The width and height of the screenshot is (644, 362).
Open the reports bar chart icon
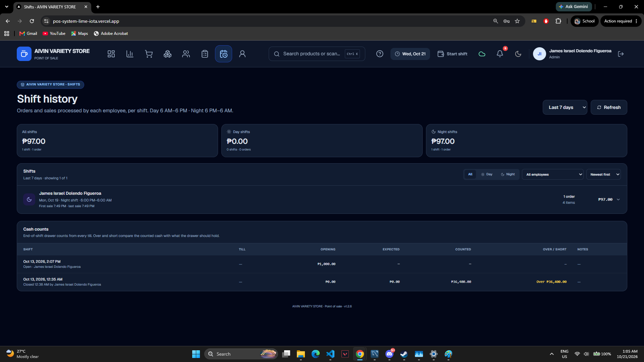click(x=130, y=54)
